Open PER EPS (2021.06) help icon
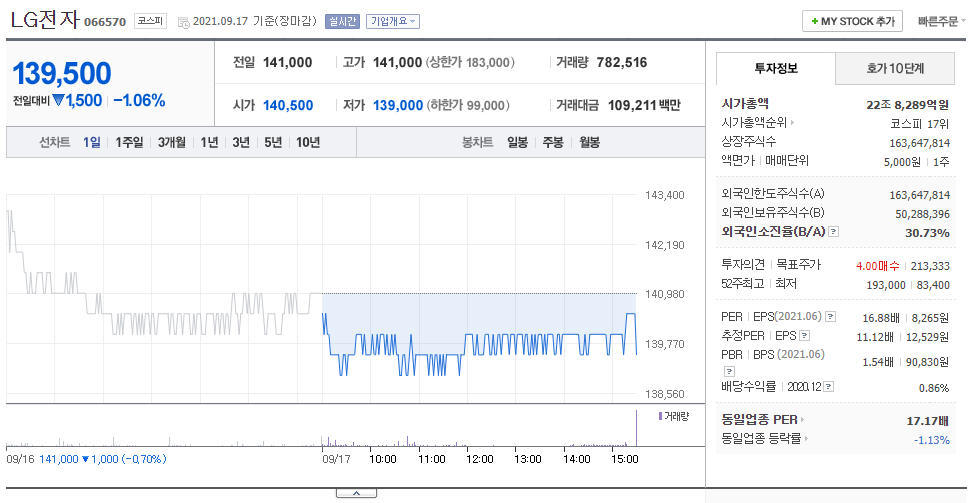This screenshot has height=503, width=975. coord(831,317)
